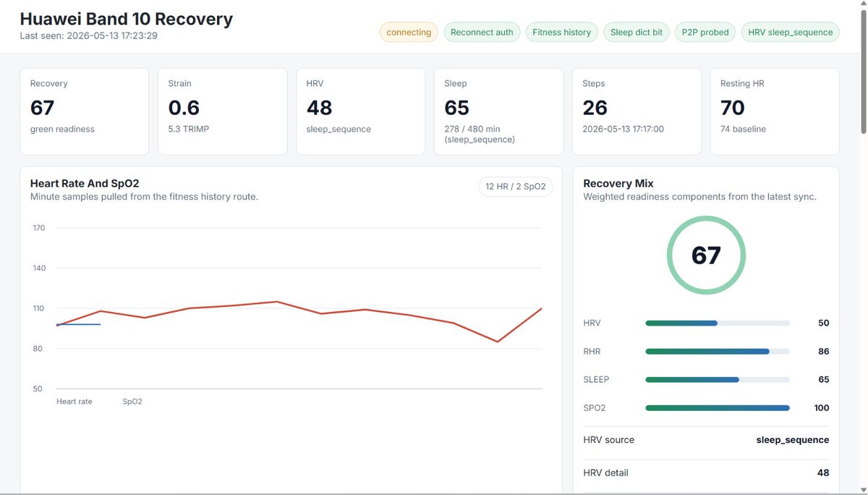Image resolution: width=868 pixels, height=495 pixels.
Task: Click the "Heart Rate And SpO2" chart heading
Action: 85,184
